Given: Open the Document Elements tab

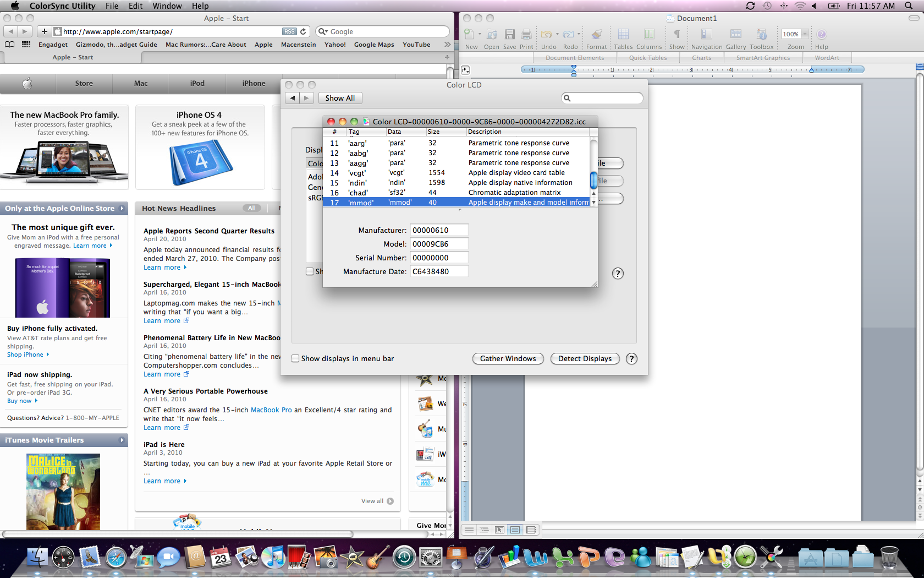Looking at the screenshot, I should pos(575,58).
